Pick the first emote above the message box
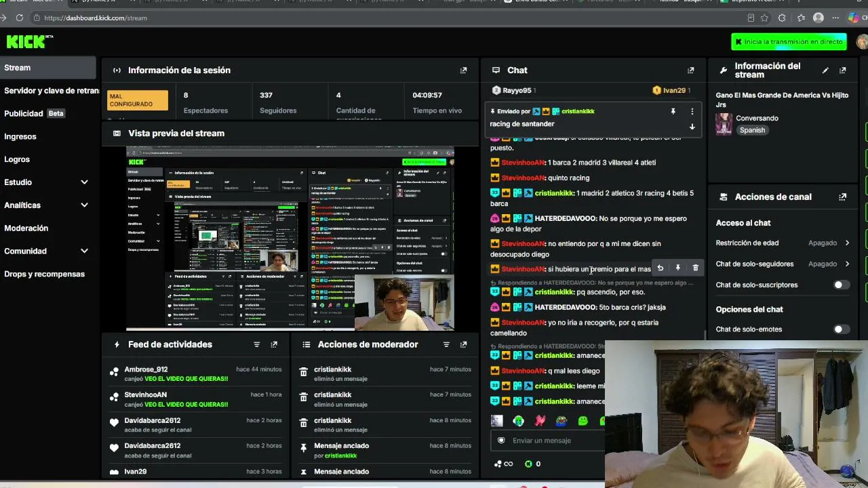868x488 pixels. [497, 421]
